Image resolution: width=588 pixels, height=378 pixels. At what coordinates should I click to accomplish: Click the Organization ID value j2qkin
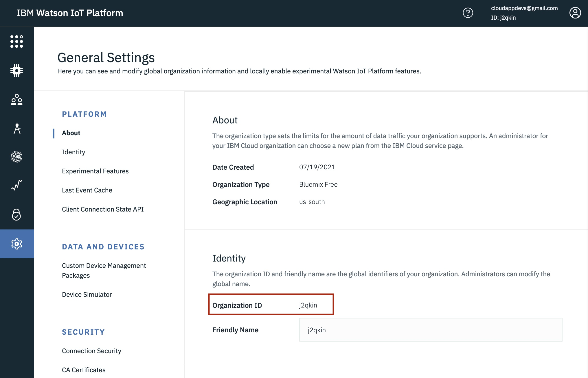tap(308, 305)
